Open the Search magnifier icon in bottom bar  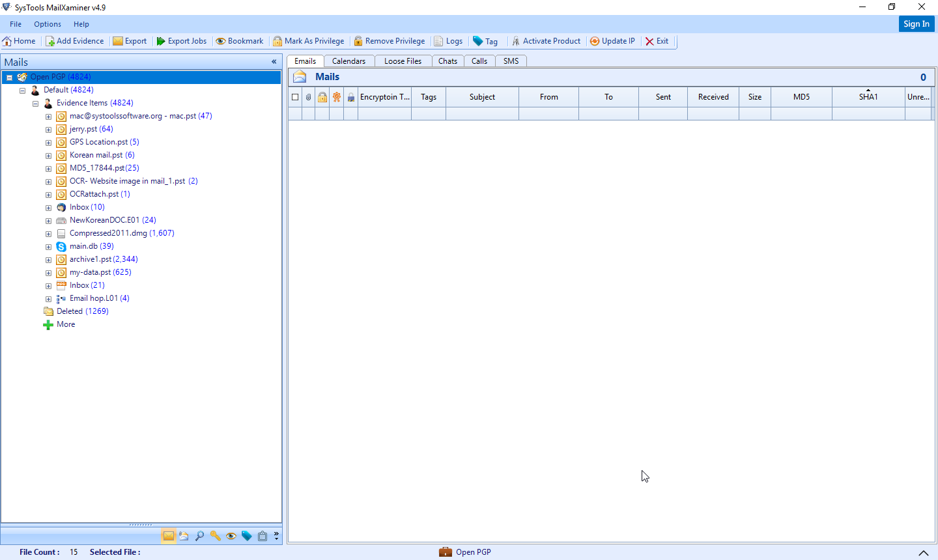(x=199, y=536)
